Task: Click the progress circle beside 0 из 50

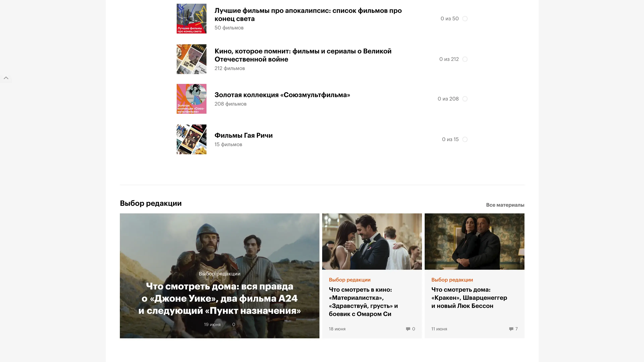Action: click(465, 19)
